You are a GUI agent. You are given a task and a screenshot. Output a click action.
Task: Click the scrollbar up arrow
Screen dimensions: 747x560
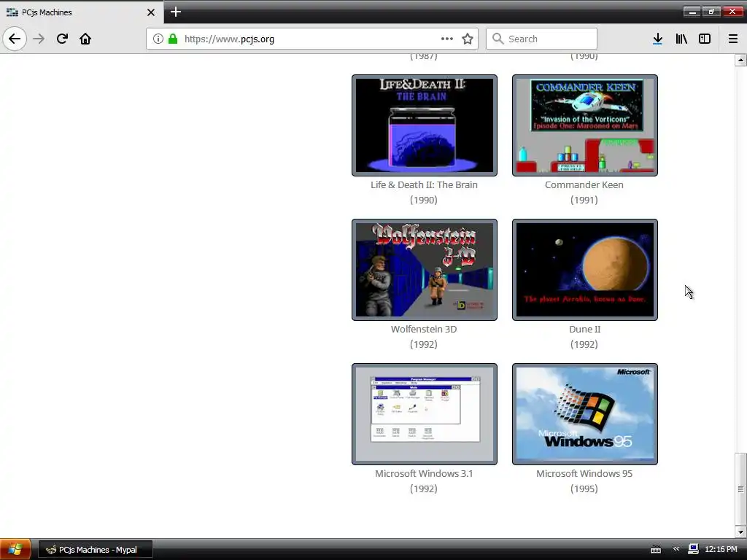(740, 60)
